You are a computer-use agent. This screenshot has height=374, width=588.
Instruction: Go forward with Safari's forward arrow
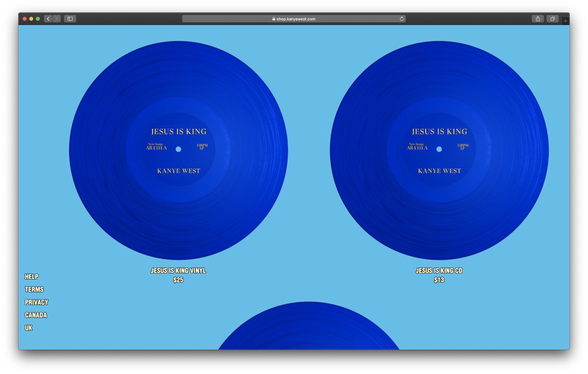[57, 19]
